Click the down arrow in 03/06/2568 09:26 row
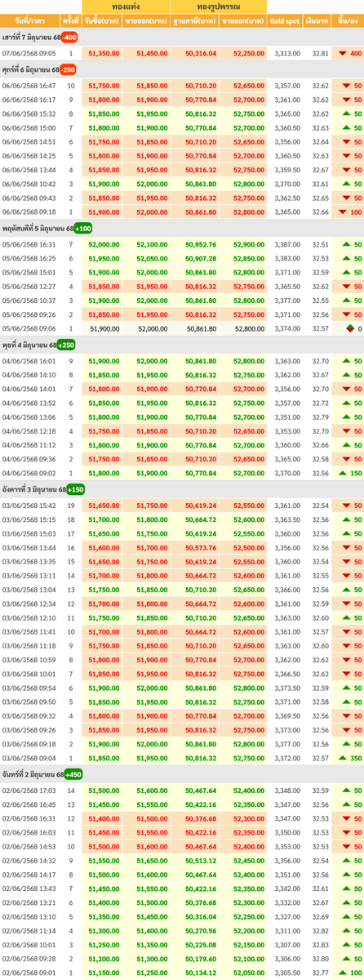 click(x=347, y=730)
